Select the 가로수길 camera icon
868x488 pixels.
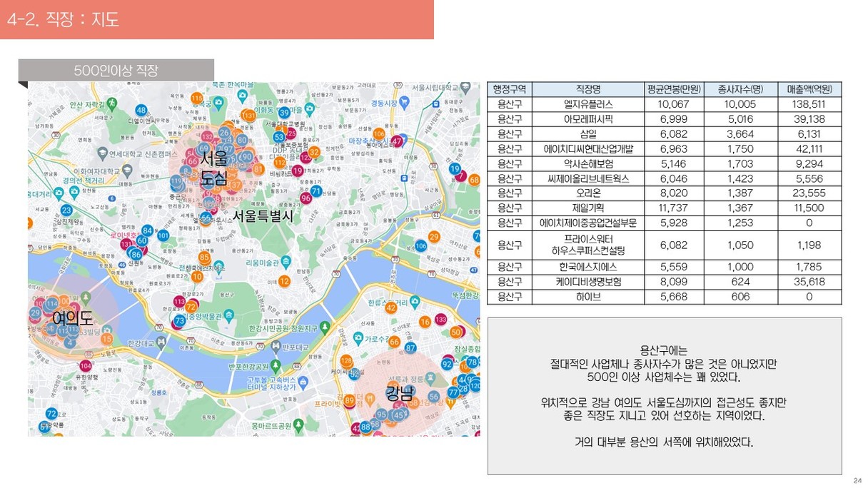358,340
